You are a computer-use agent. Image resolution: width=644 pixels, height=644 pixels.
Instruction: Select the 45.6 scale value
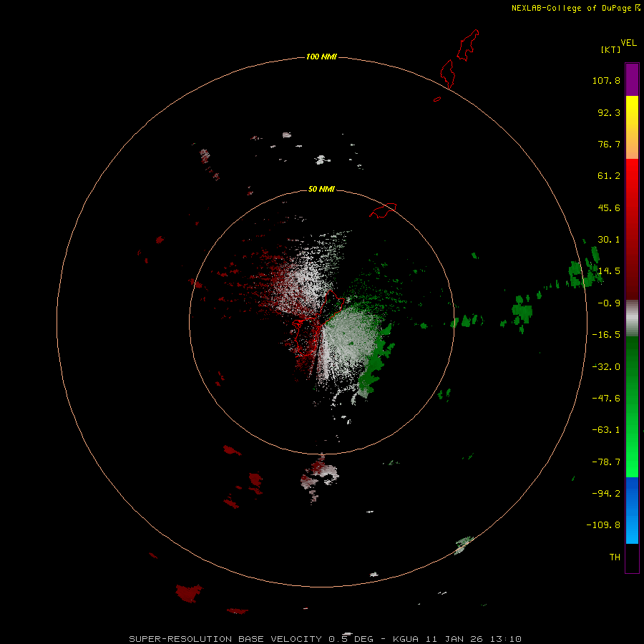[609, 208]
